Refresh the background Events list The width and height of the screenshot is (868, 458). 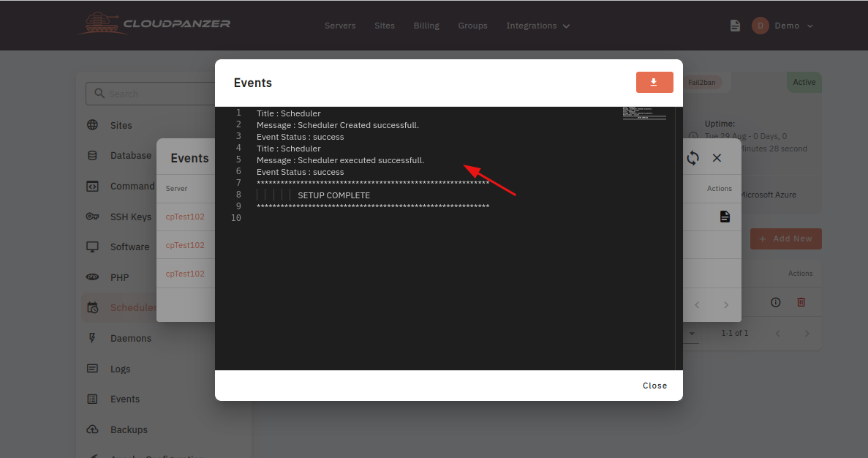click(692, 158)
